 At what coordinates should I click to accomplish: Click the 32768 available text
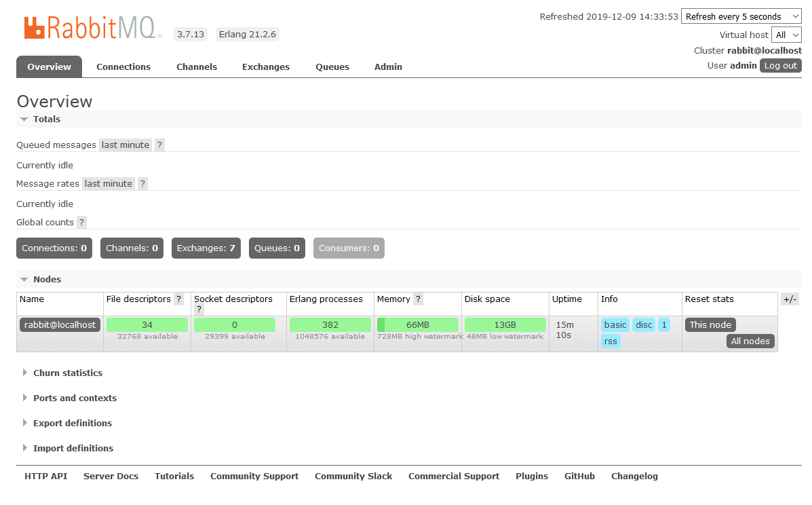[x=147, y=337]
